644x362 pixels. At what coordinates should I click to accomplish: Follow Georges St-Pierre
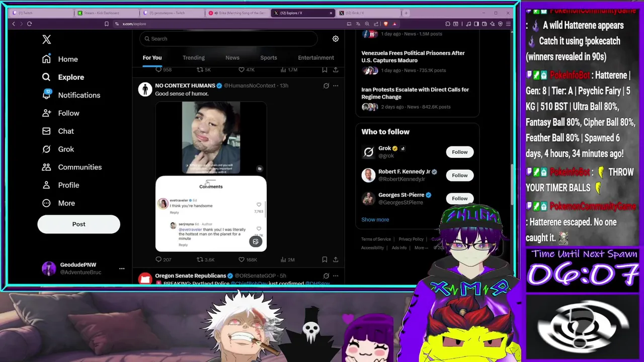pos(459,199)
